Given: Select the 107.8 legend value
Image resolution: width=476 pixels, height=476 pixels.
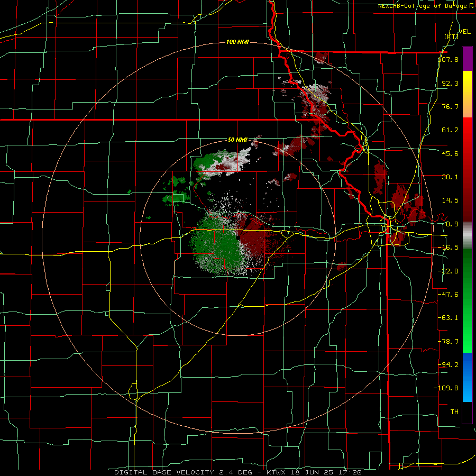Looking at the screenshot, I should point(448,60).
